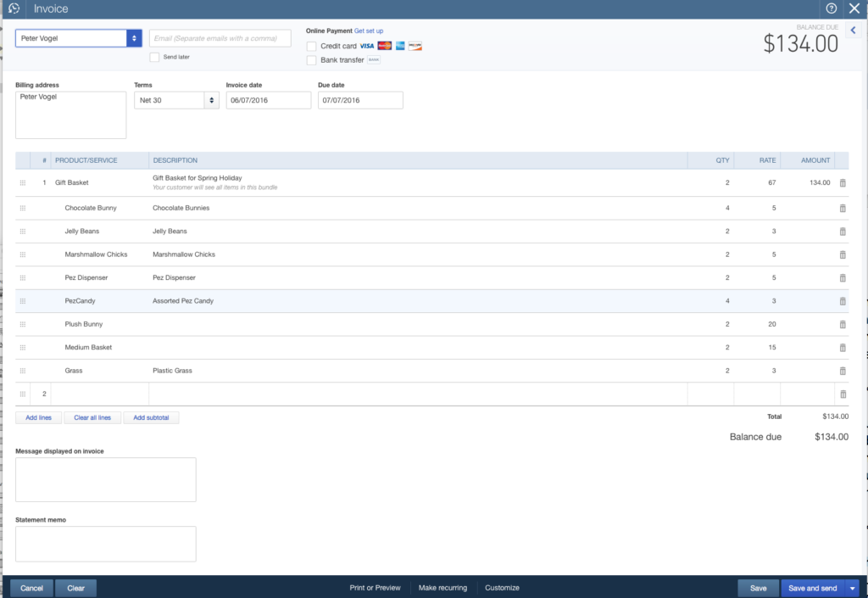Collapse the side panel with the arrow
The height and width of the screenshot is (598, 868).
point(853,31)
